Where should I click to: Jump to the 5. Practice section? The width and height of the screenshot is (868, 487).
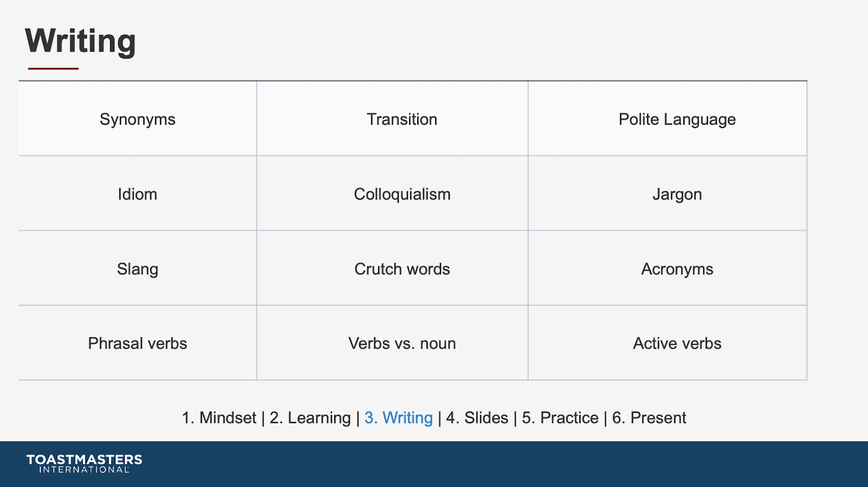(560, 418)
